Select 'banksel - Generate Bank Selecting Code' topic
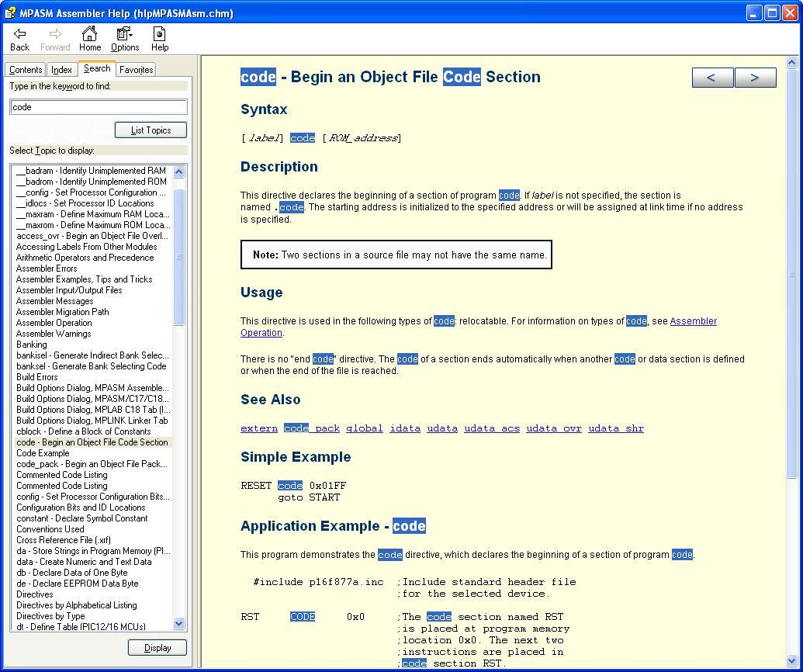 91,365
